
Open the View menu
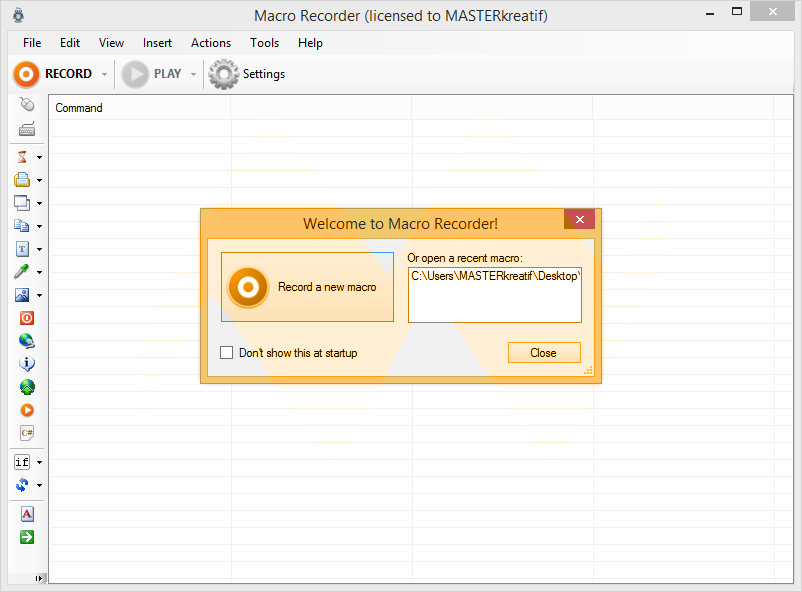pos(111,43)
